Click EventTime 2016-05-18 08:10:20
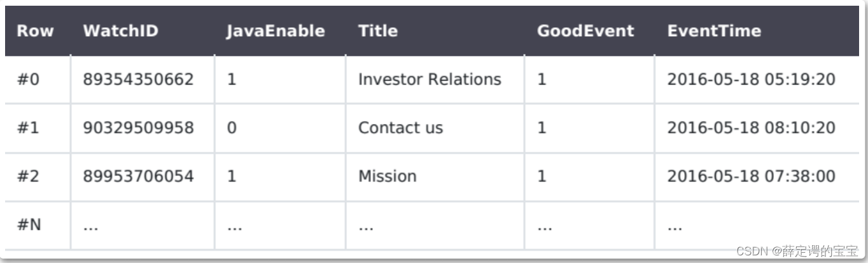868x263 pixels. pyautogui.click(x=751, y=128)
